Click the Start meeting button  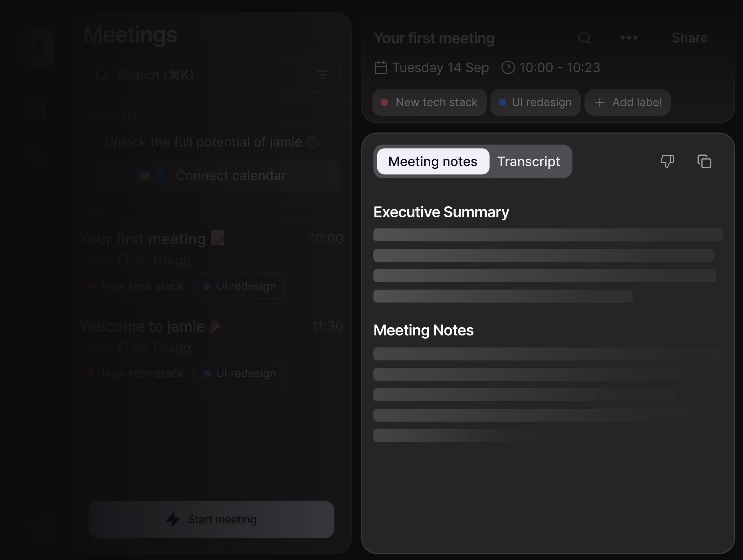click(211, 519)
